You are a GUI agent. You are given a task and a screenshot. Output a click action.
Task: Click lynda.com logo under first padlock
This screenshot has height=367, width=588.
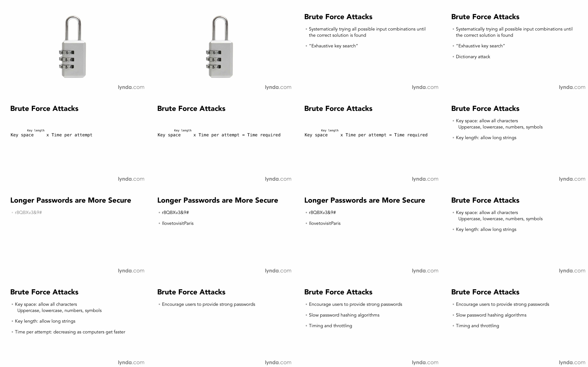(x=131, y=87)
